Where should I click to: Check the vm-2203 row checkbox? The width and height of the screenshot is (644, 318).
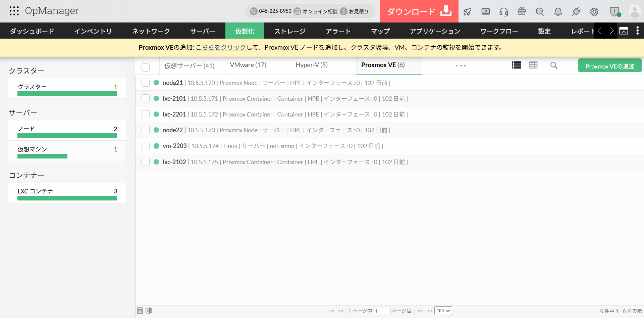[146, 146]
